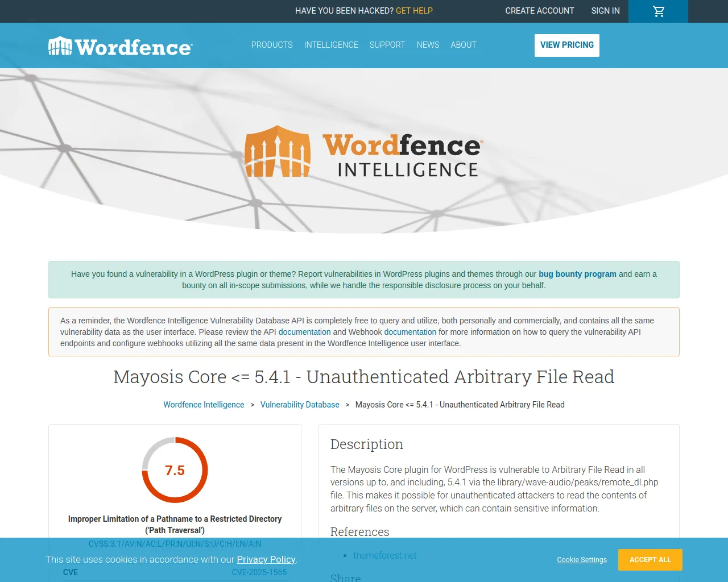Open the SUPPORT menu
728x582 pixels.
click(x=387, y=45)
